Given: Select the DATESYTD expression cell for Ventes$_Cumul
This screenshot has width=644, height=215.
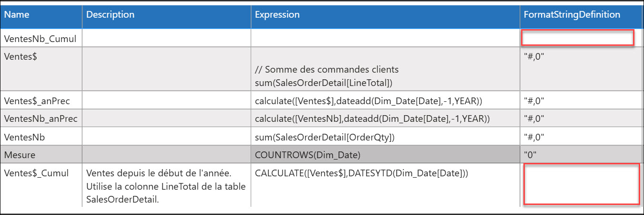Looking at the screenshot, I should tap(386, 185).
